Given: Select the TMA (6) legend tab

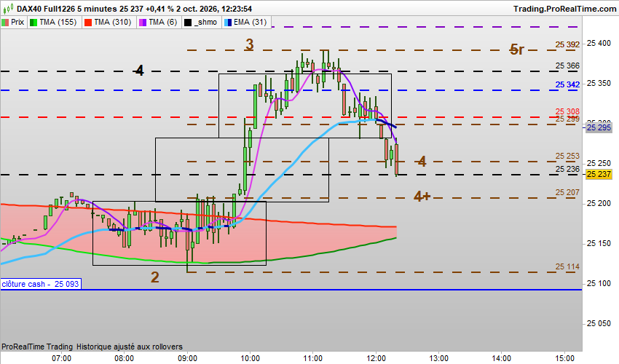Looking at the screenshot, I should (x=159, y=22).
